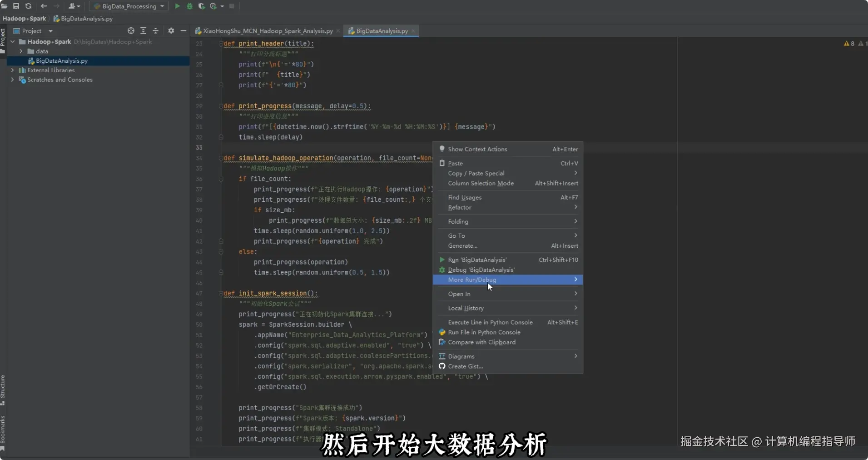Choose Run File in Python Console
The height and width of the screenshot is (460, 868).
(508, 332)
